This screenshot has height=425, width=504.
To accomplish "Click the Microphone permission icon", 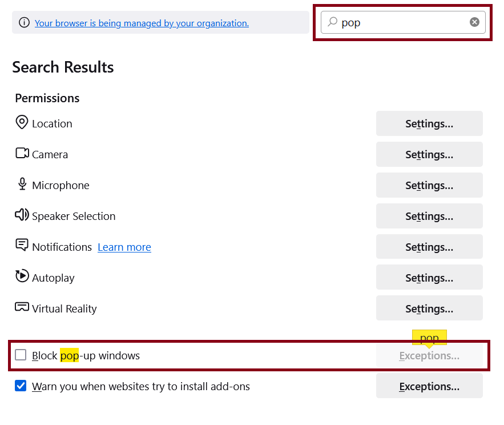I will tap(21, 184).
